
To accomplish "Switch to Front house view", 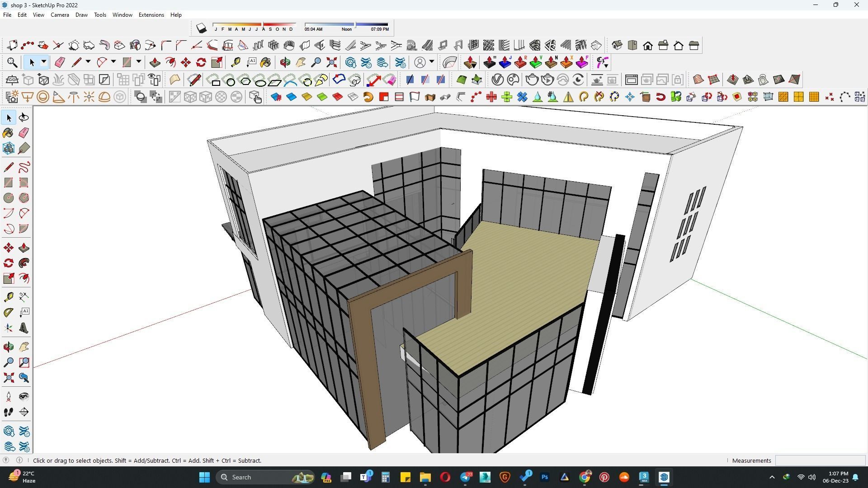I will [648, 45].
